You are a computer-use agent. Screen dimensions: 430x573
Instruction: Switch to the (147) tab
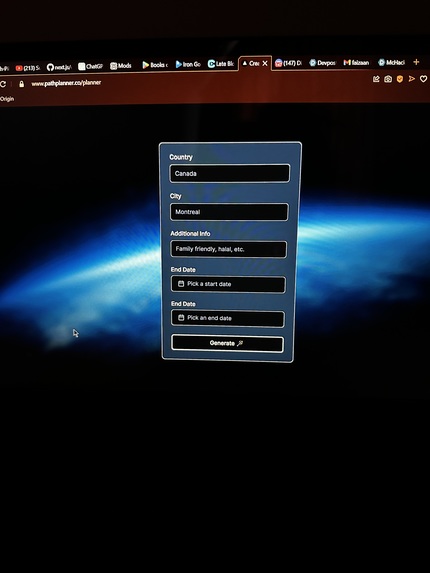click(289, 63)
